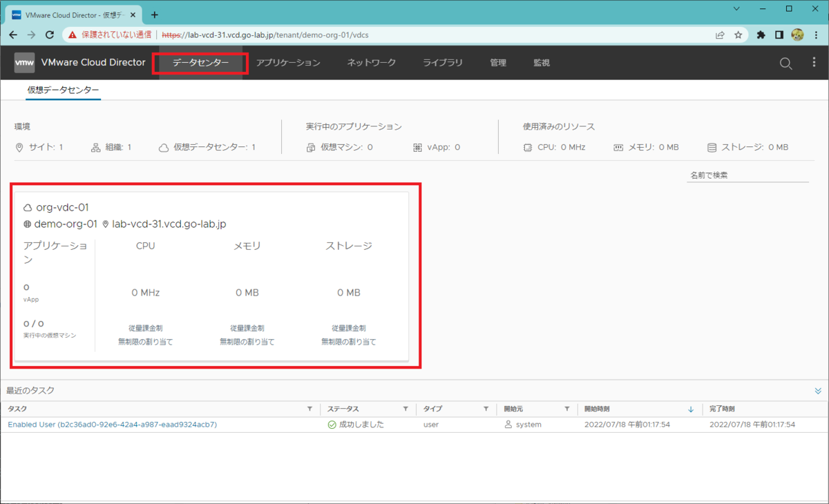Image resolution: width=829 pixels, height=504 pixels.
Task: Open Chrome's three-dot menu
Action: click(816, 35)
